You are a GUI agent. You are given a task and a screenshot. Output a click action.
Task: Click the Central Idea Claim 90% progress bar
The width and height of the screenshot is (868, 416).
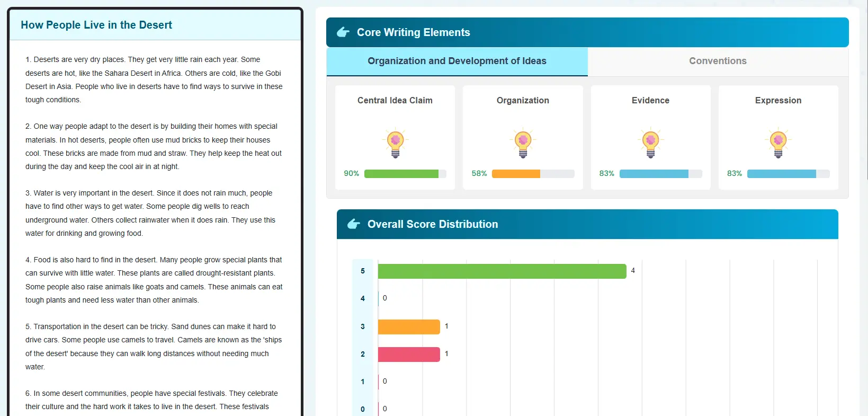click(x=405, y=174)
